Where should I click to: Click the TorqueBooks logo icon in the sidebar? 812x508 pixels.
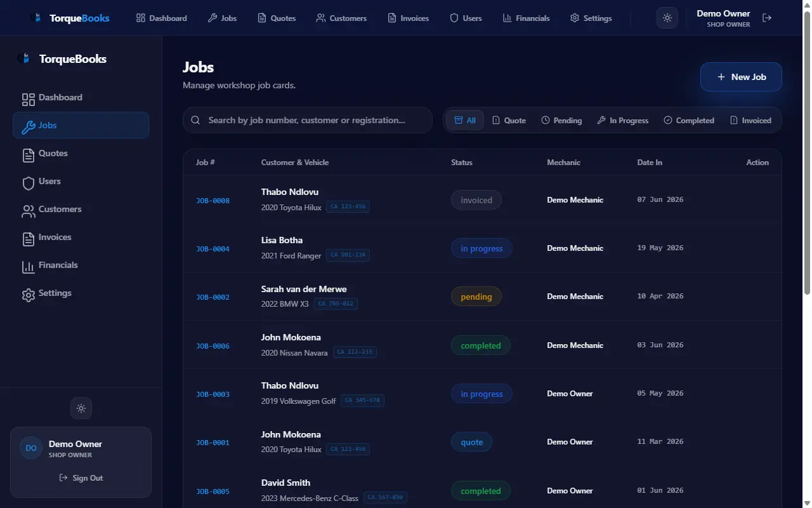pos(25,58)
